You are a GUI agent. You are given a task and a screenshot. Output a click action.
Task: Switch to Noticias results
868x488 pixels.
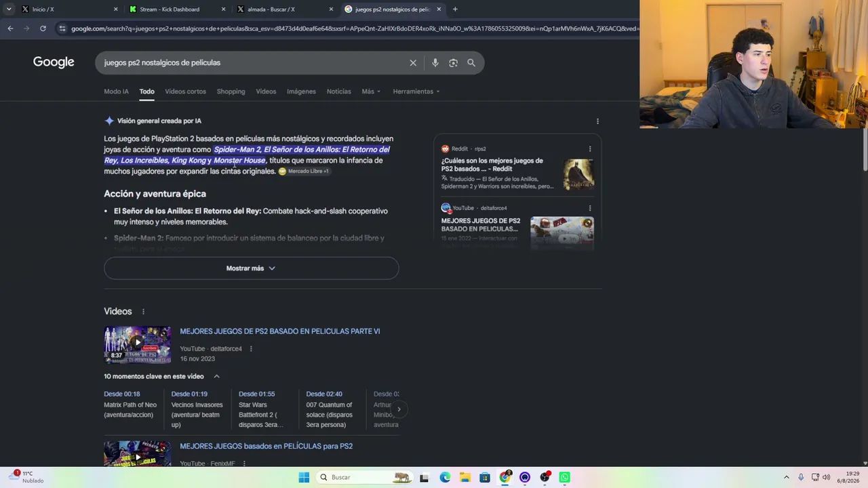(338, 91)
